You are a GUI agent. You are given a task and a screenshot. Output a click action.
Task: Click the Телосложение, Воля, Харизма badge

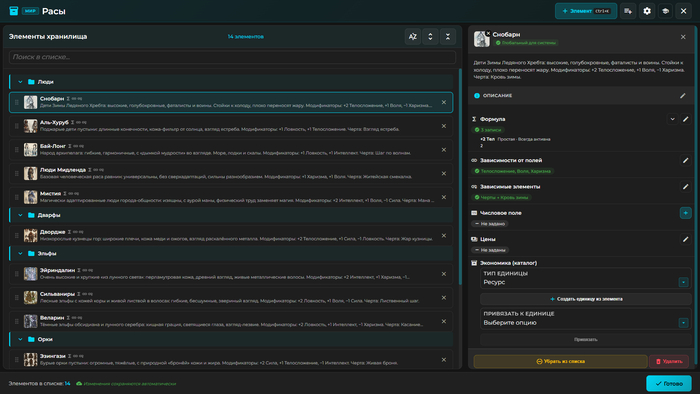pos(512,171)
